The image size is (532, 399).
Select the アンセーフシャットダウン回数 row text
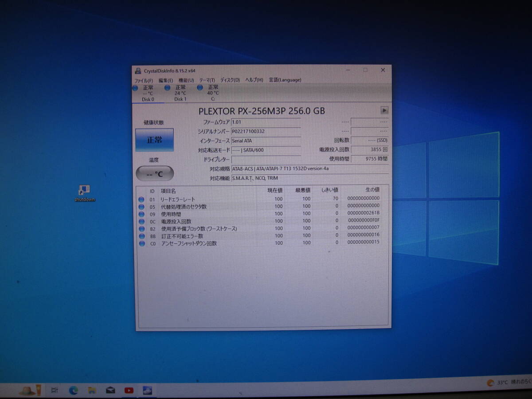[x=189, y=243]
